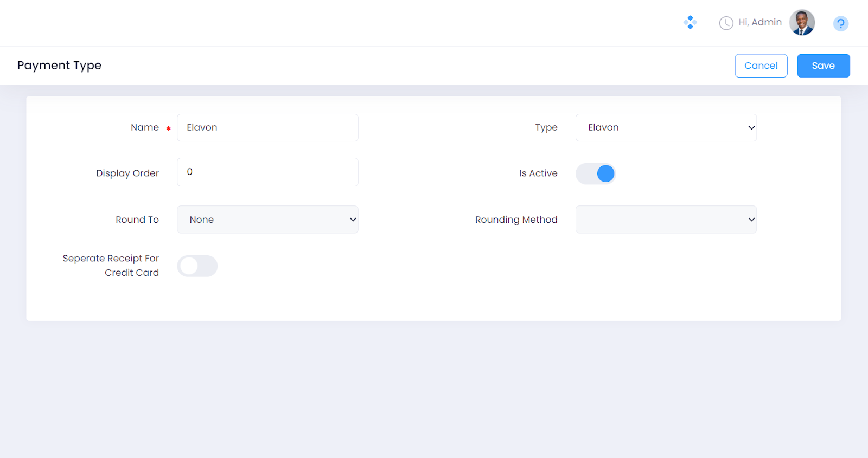Click the blue diamond apps icon
The height and width of the screenshot is (458, 868).
(690, 22)
